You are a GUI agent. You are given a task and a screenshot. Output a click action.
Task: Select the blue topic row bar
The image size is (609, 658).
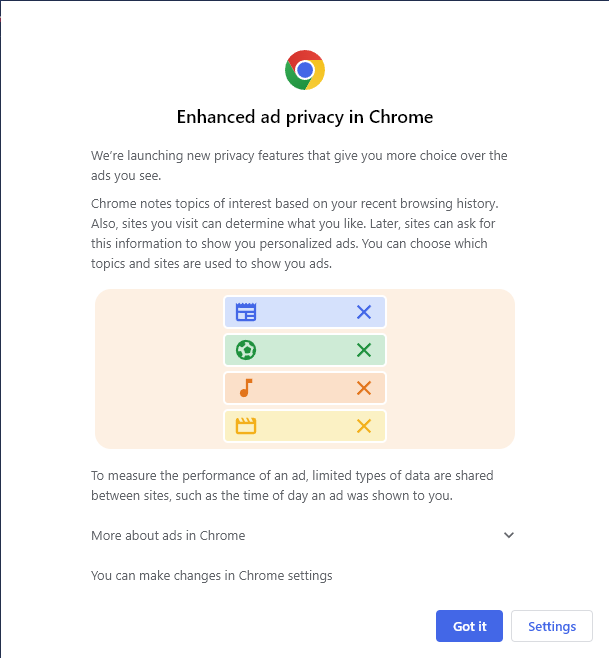pyautogui.click(x=305, y=312)
